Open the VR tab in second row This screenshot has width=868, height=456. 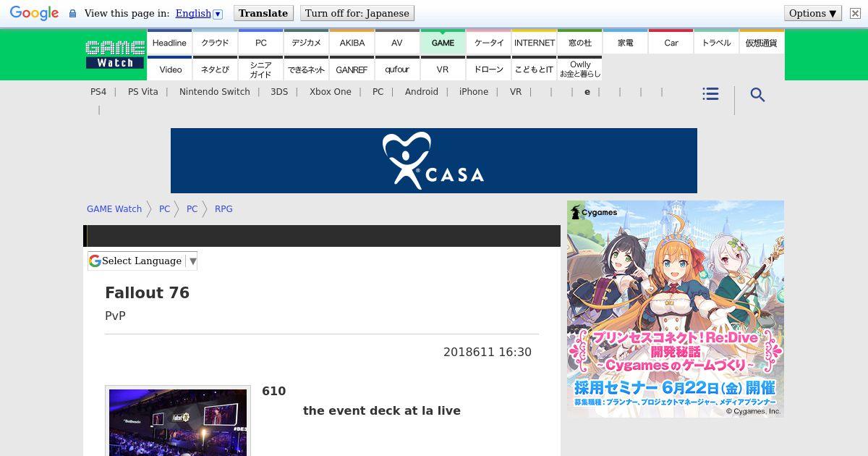tap(443, 69)
